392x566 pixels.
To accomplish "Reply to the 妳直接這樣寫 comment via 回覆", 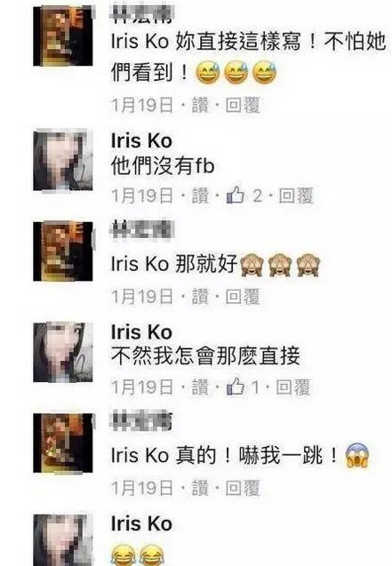I will [243, 106].
